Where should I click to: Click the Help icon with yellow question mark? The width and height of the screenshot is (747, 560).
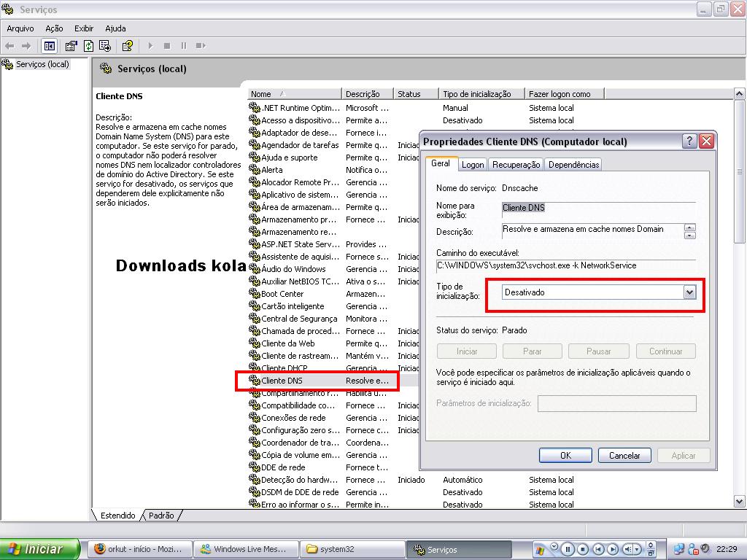[x=127, y=46]
